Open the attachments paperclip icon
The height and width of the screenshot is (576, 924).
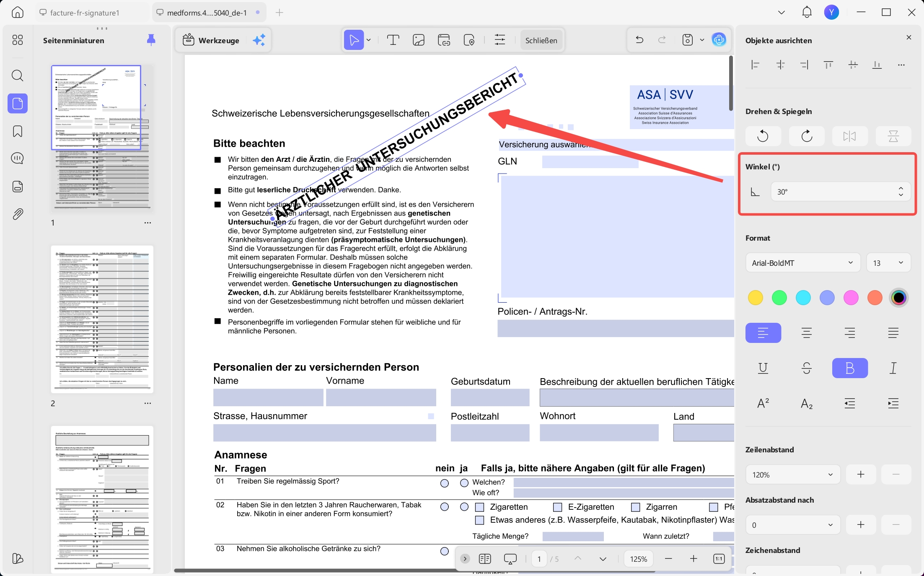coord(18,214)
